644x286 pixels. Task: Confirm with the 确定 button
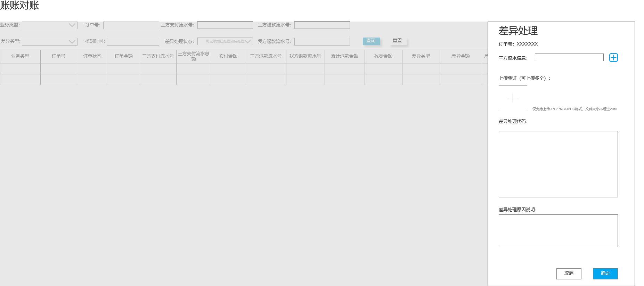click(x=605, y=273)
